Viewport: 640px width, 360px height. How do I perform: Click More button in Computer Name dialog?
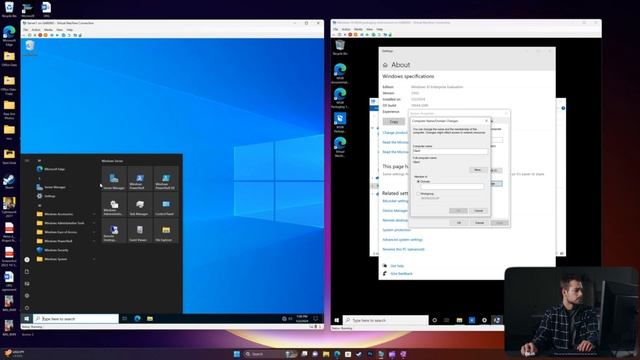pyautogui.click(x=478, y=170)
